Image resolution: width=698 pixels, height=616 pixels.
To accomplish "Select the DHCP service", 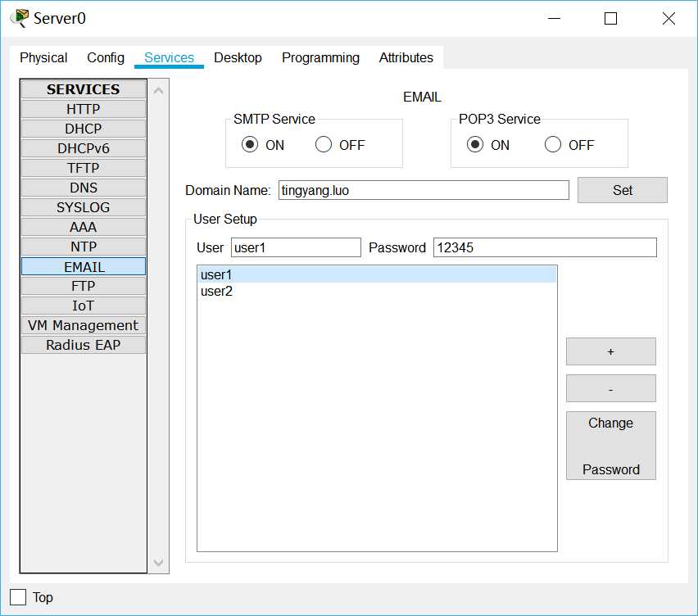I will (x=84, y=129).
